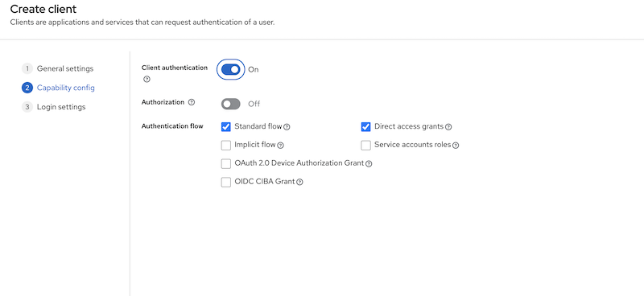Screen dimensions: 644x296
Task: Go to Login settings step
Action: (x=54, y=107)
